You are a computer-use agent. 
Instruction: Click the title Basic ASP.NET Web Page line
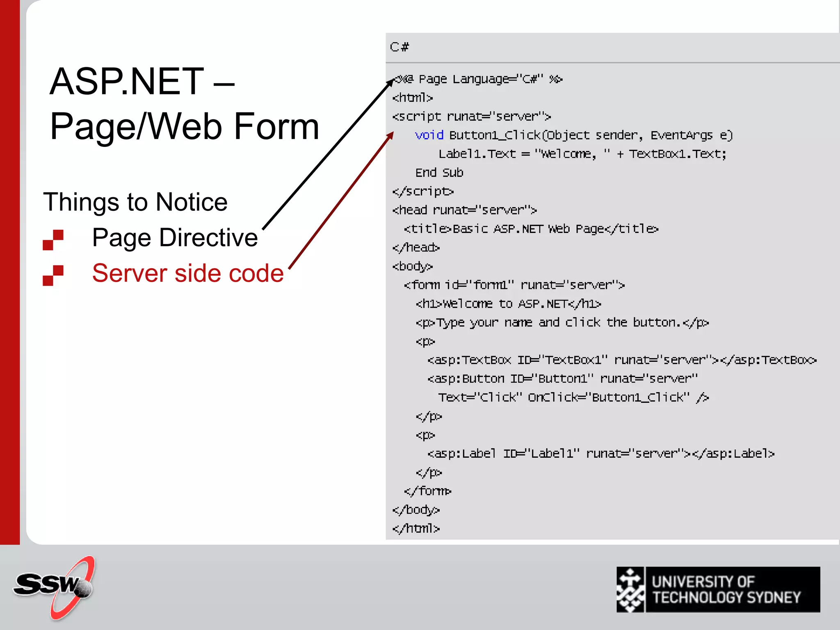pos(531,229)
